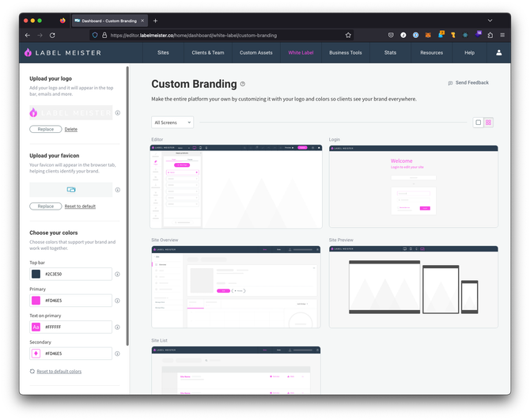Open the user account icon
The height and width of the screenshot is (420, 530).
498,52
